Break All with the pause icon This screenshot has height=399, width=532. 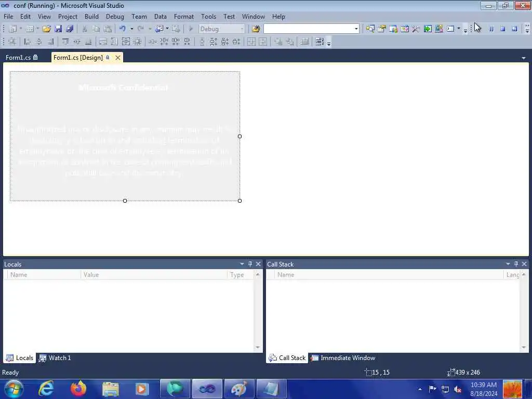pos(491,29)
